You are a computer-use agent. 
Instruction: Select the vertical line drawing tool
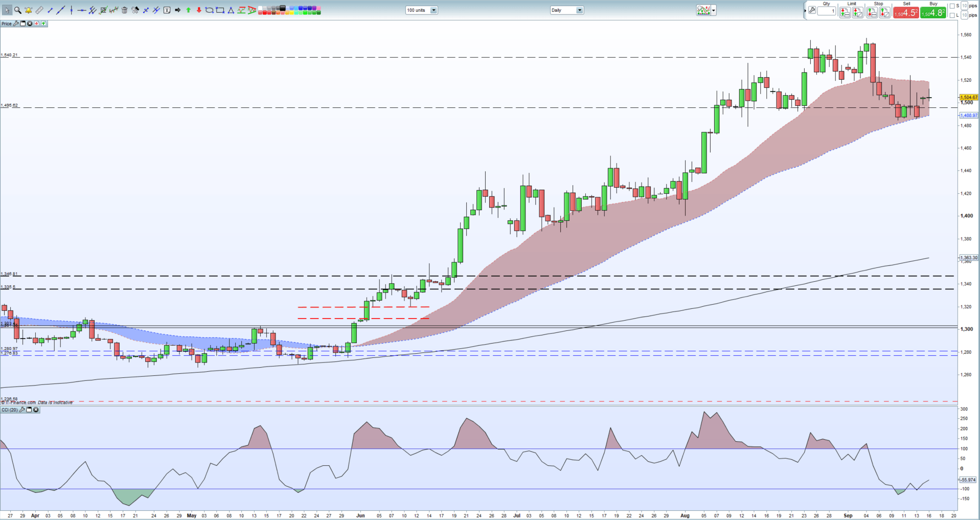(x=72, y=10)
